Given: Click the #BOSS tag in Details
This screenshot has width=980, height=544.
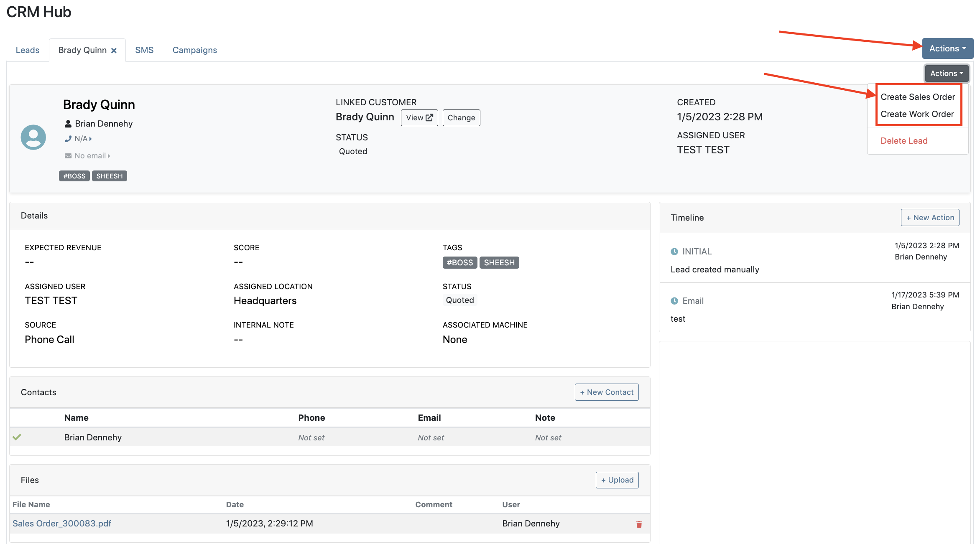Looking at the screenshot, I should tap(460, 263).
